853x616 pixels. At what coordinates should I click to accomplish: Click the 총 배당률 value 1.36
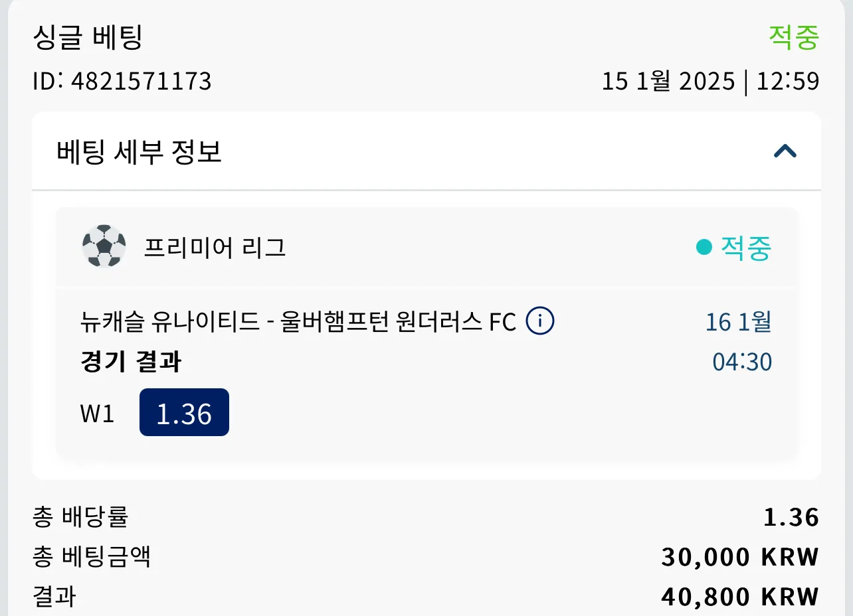(791, 517)
